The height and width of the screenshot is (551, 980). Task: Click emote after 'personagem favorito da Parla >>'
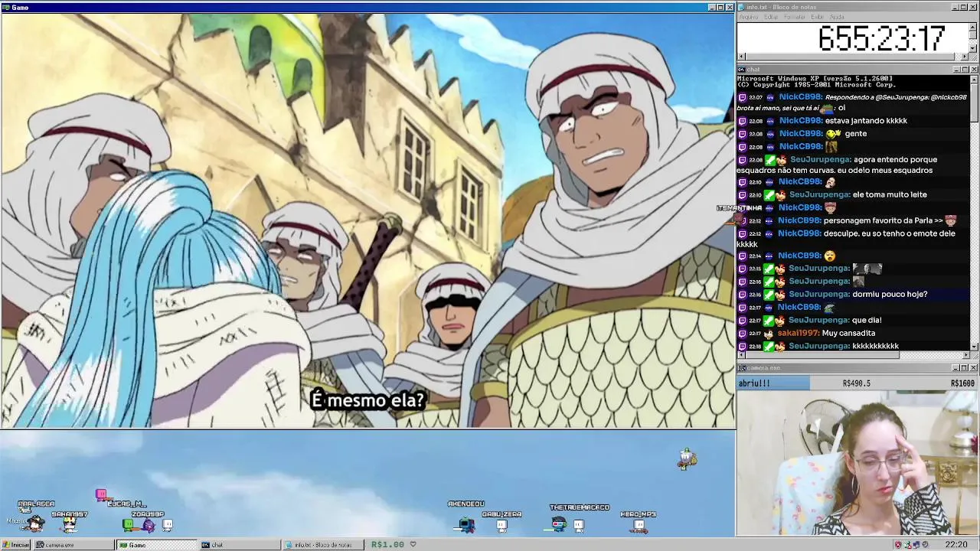tap(951, 220)
